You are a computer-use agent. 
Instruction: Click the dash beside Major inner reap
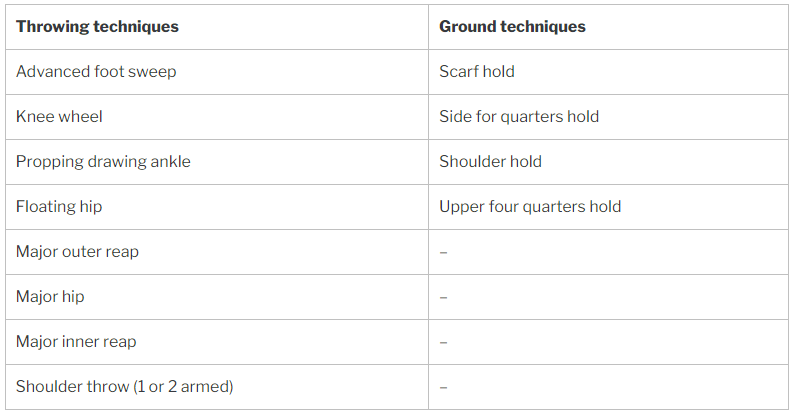(x=443, y=343)
